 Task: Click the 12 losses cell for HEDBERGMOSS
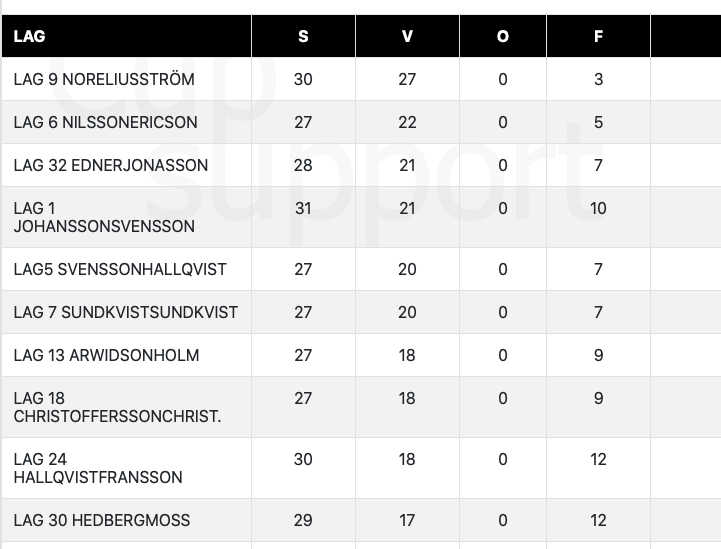pyautogui.click(x=598, y=520)
